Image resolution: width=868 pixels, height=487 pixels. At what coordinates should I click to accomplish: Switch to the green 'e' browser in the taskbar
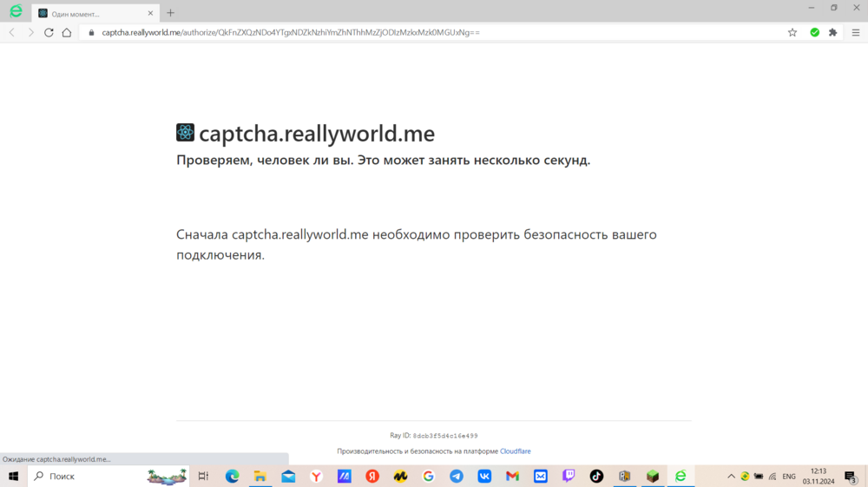681,476
